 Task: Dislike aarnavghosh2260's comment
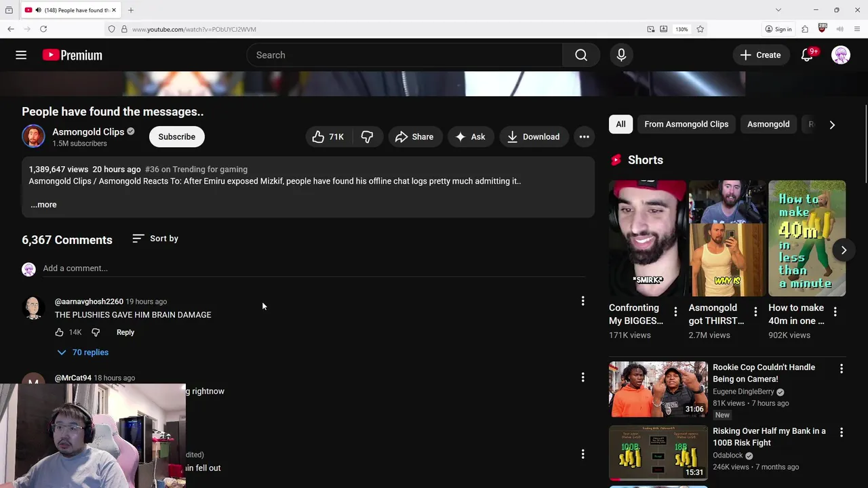(x=96, y=332)
